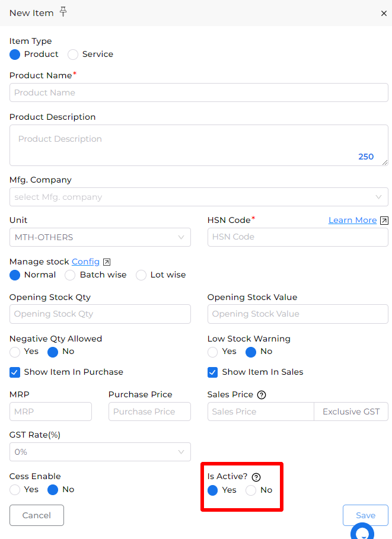This screenshot has height=539, width=392.
Task: Uncheck Show Item In Sales
Action: pos(212,372)
